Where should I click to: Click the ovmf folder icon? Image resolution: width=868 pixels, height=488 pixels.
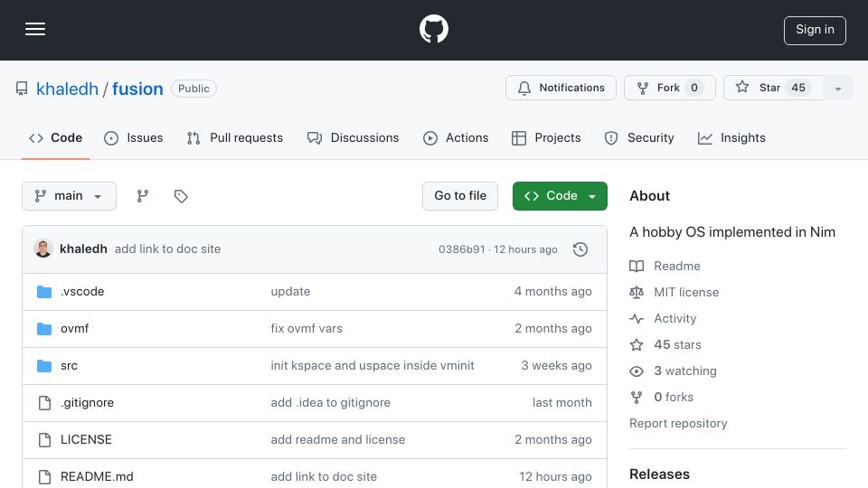point(44,329)
